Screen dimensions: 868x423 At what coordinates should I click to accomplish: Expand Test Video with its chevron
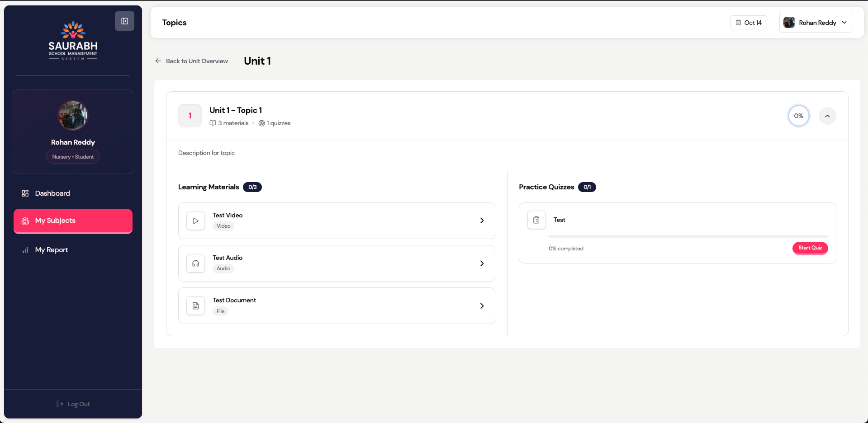[x=482, y=221]
